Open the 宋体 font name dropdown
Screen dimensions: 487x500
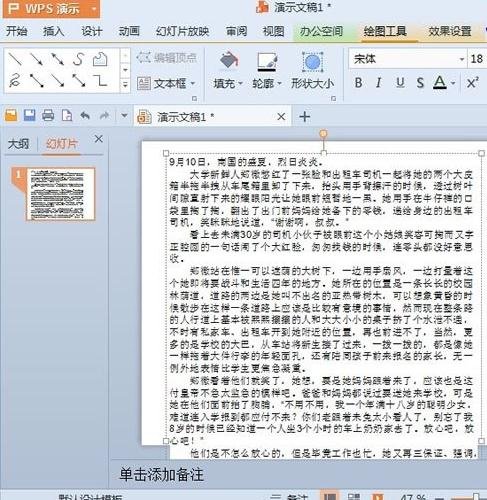coord(462,59)
